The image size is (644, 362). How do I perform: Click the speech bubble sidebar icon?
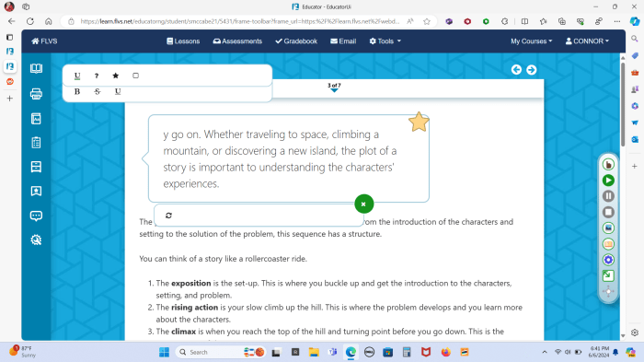tap(36, 216)
